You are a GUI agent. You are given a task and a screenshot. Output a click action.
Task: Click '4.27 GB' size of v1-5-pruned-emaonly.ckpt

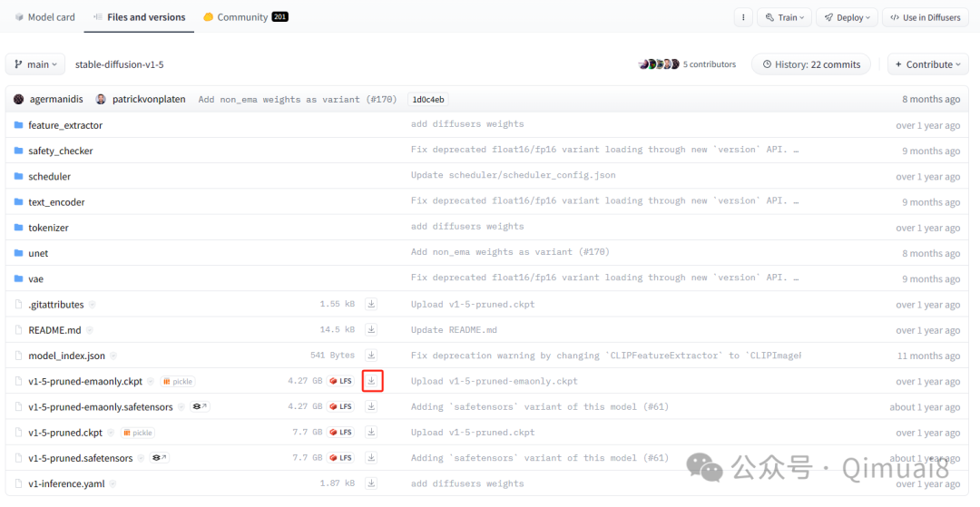coord(305,381)
